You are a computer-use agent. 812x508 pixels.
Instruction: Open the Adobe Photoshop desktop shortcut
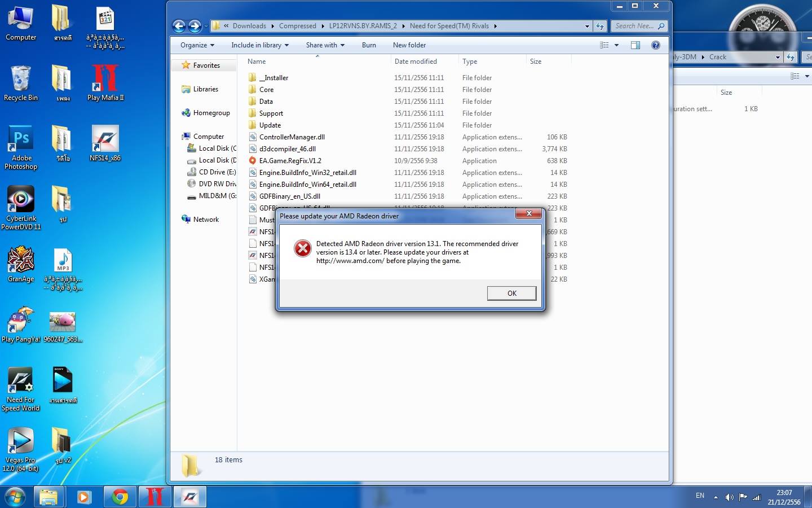20,148
